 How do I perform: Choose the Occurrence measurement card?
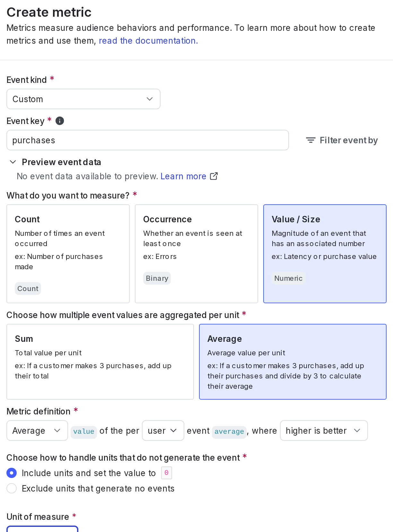(197, 254)
